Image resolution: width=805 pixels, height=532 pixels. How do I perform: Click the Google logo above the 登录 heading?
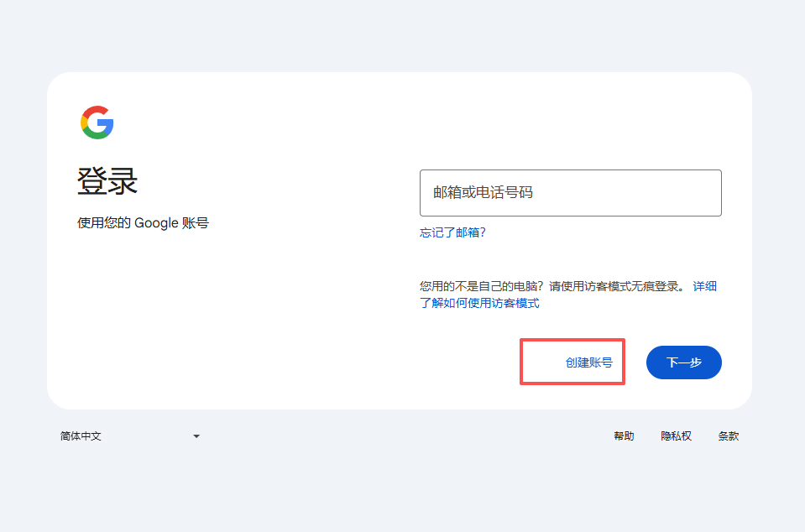[x=97, y=123]
